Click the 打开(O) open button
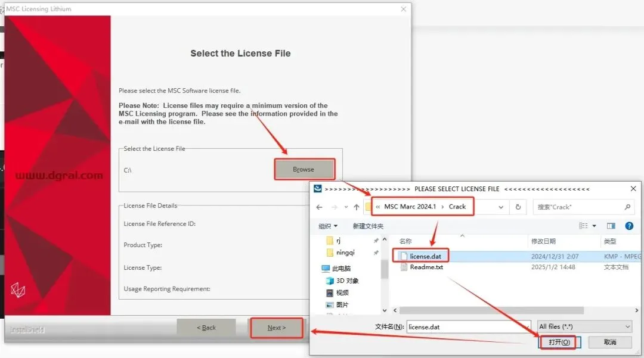Image resolution: width=644 pixels, height=358 pixels. point(559,342)
